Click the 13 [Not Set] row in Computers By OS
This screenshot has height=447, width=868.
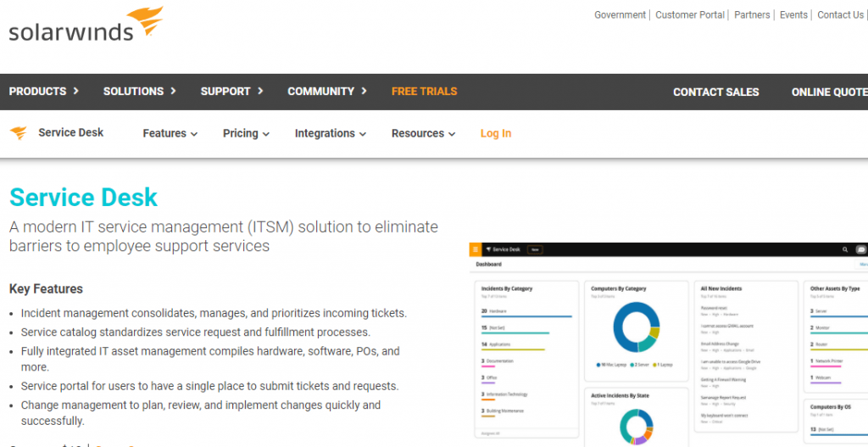click(838, 431)
